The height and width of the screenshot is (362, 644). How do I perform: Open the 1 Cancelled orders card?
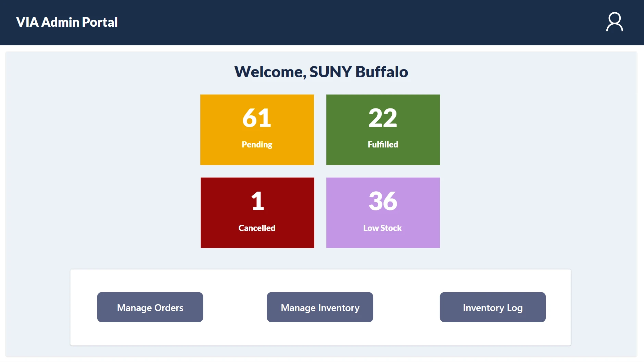click(x=257, y=213)
